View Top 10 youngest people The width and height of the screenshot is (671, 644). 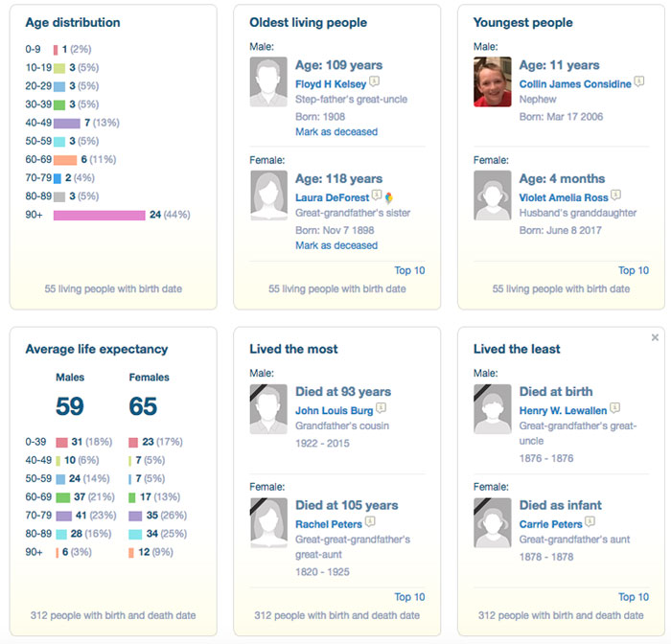tap(634, 270)
